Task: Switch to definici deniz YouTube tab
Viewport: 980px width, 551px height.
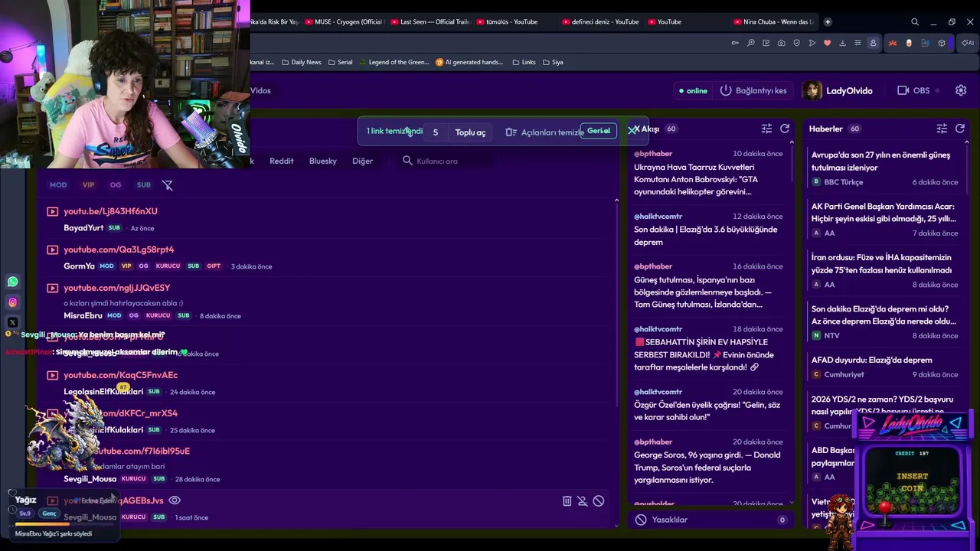Action: click(603, 21)
